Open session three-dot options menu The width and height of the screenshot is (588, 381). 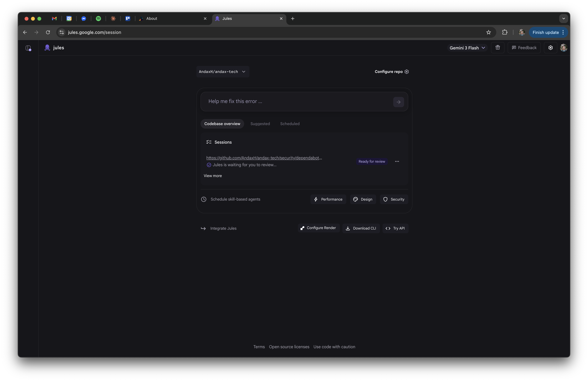pos(397,161)
